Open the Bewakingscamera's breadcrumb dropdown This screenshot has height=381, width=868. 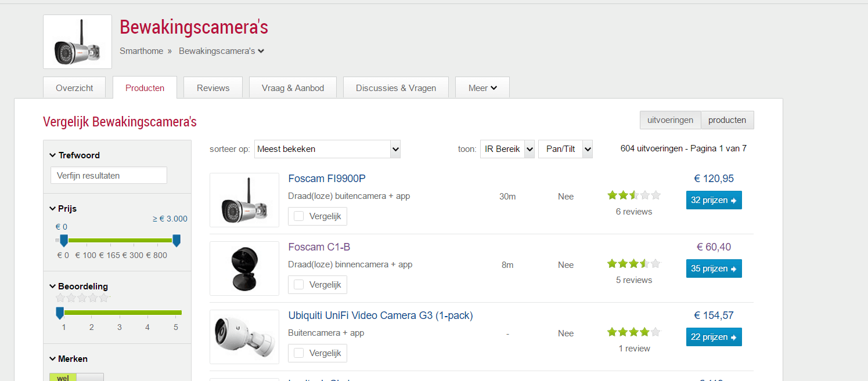click(x=221, y=51)
